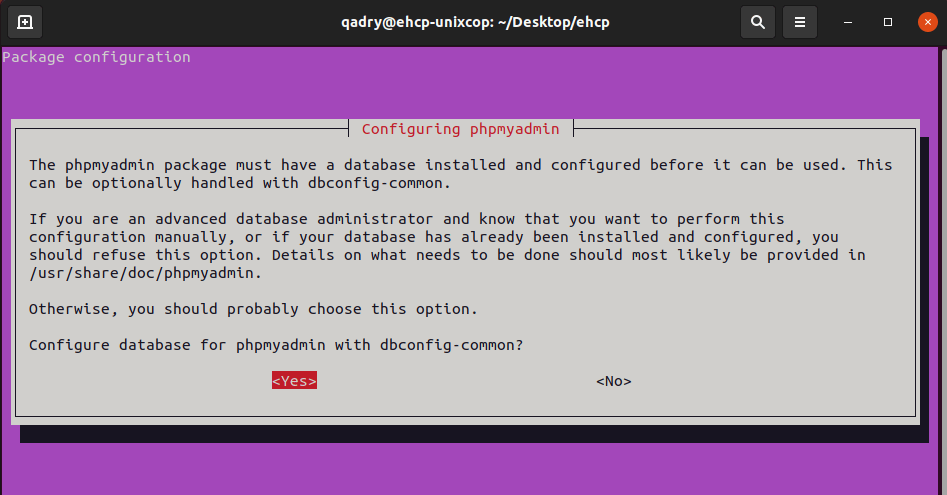The height and width of the screenshot is (495, 947).
Task: Click the path /usr/share/doc/phpmyadmin.
Action: pyautogui.click(x=145, y=273)
